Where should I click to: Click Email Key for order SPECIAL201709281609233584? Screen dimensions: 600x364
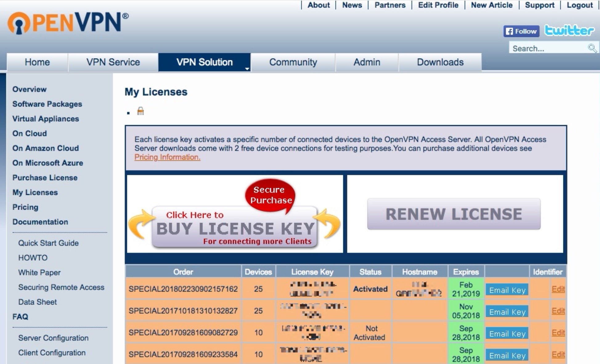[507, 355]
